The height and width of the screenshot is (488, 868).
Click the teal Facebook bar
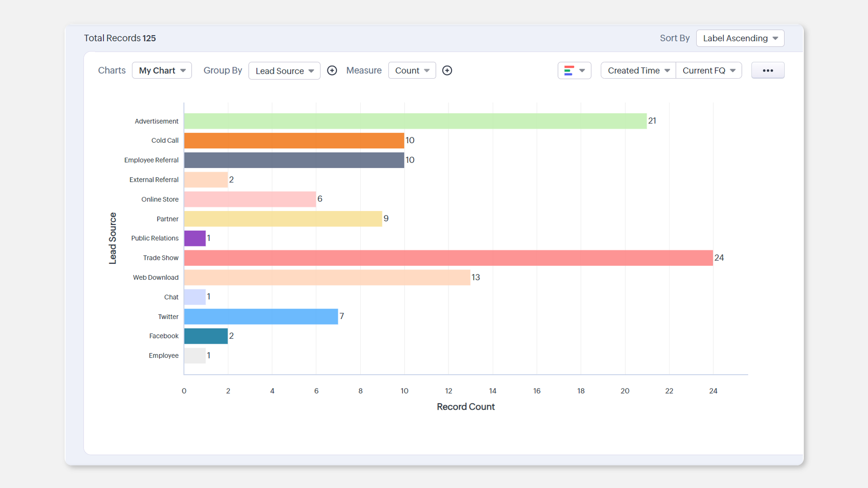point(206,336)
